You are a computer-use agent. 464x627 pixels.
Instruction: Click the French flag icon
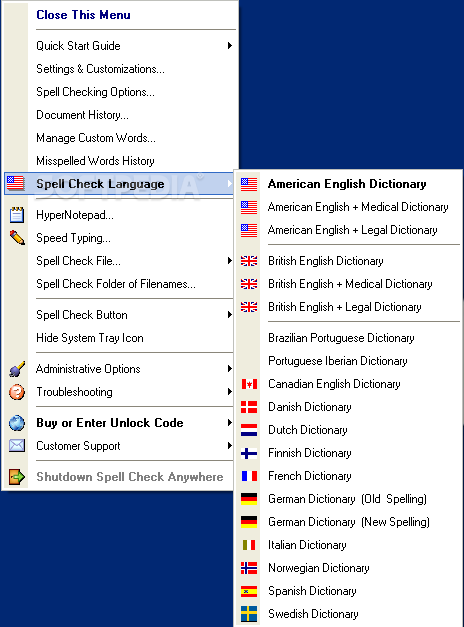point(249,476)
